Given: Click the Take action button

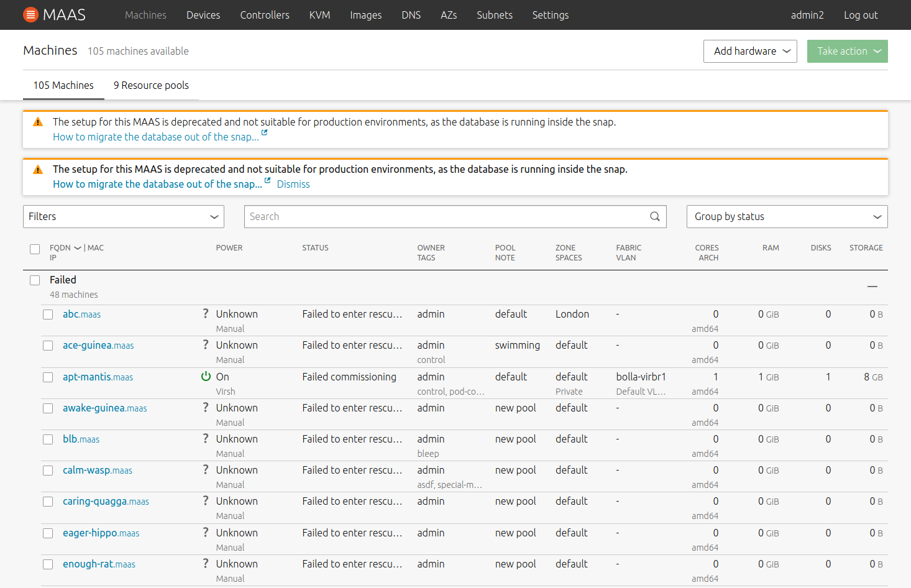Looking at the screenshot, I should pos(847,51).
